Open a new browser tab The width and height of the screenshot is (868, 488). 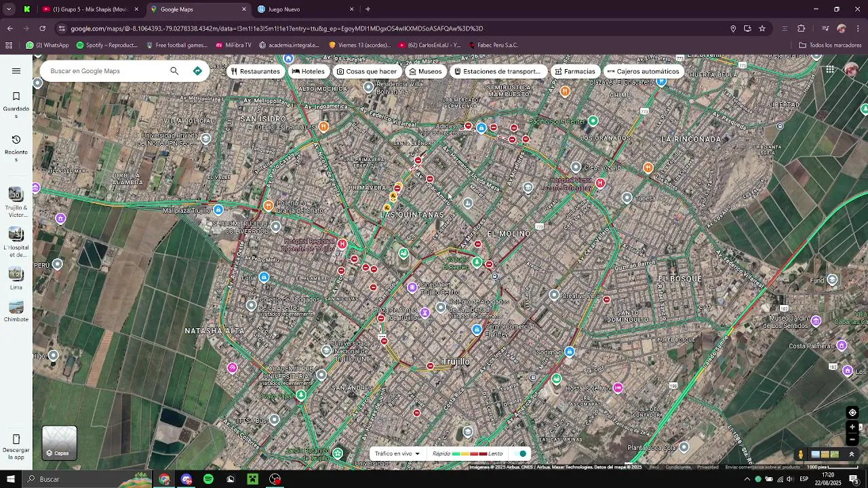click(x=368, y=9)
